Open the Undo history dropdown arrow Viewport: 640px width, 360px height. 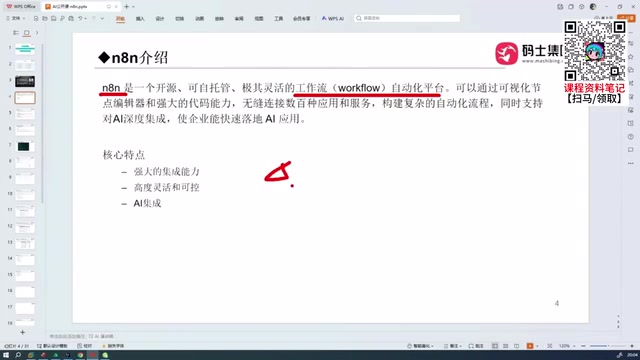click(86, 18)
